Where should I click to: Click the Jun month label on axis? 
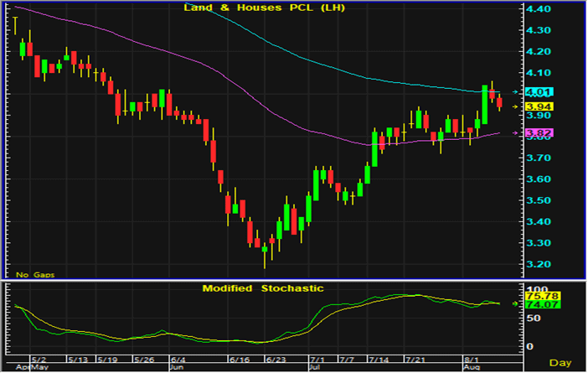[176, 367]
